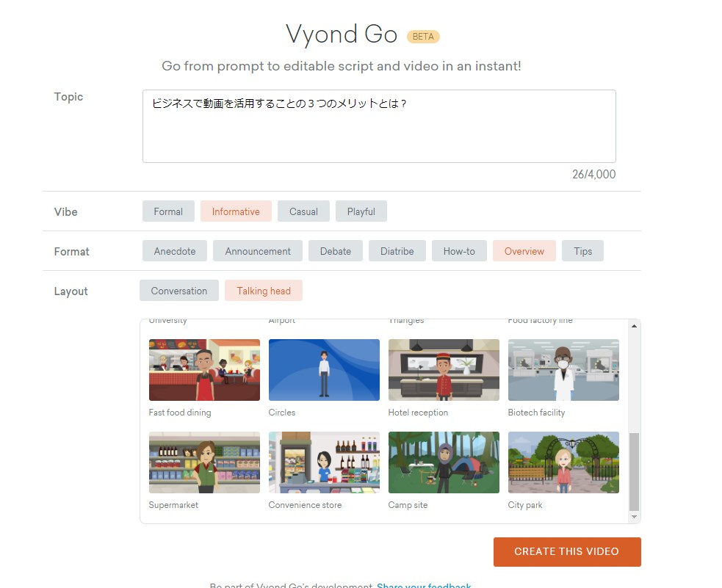
Task: Click inside the Topic text field
Action: click(378, 126)
